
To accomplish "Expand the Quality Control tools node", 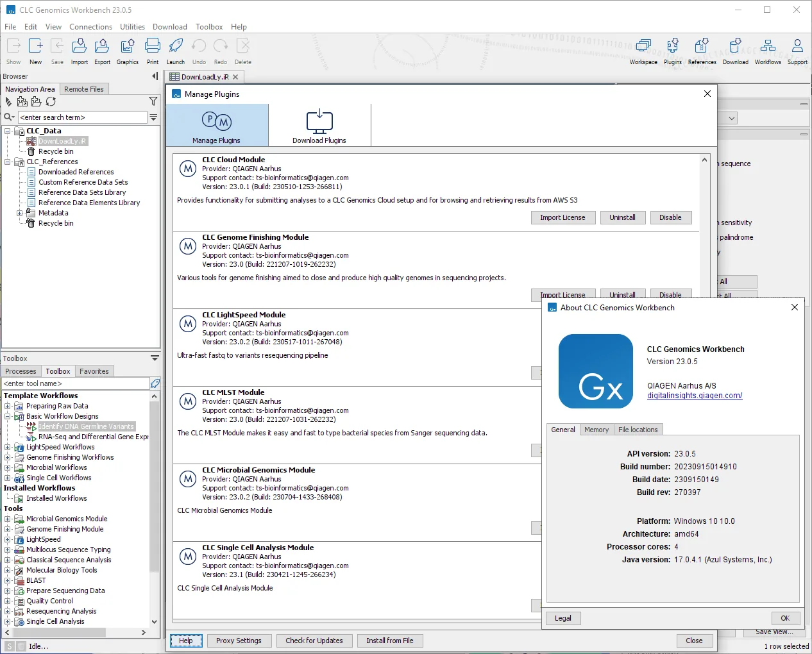I will [8, 601].
